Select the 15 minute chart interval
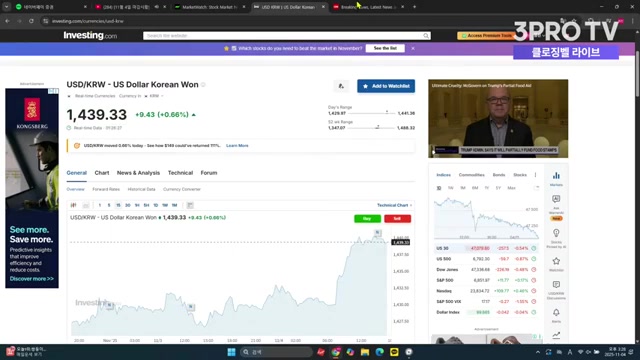 (x=118, y=205)
